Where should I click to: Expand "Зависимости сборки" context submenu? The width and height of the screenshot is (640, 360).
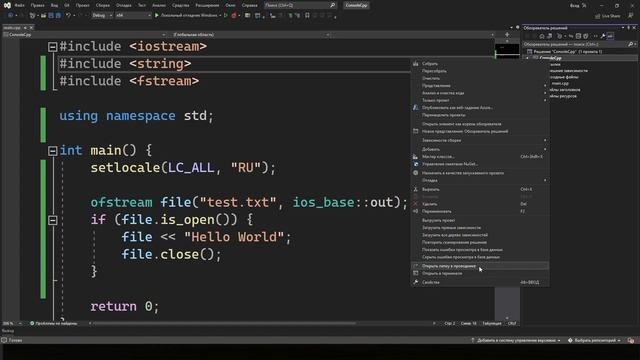(480, 140)
